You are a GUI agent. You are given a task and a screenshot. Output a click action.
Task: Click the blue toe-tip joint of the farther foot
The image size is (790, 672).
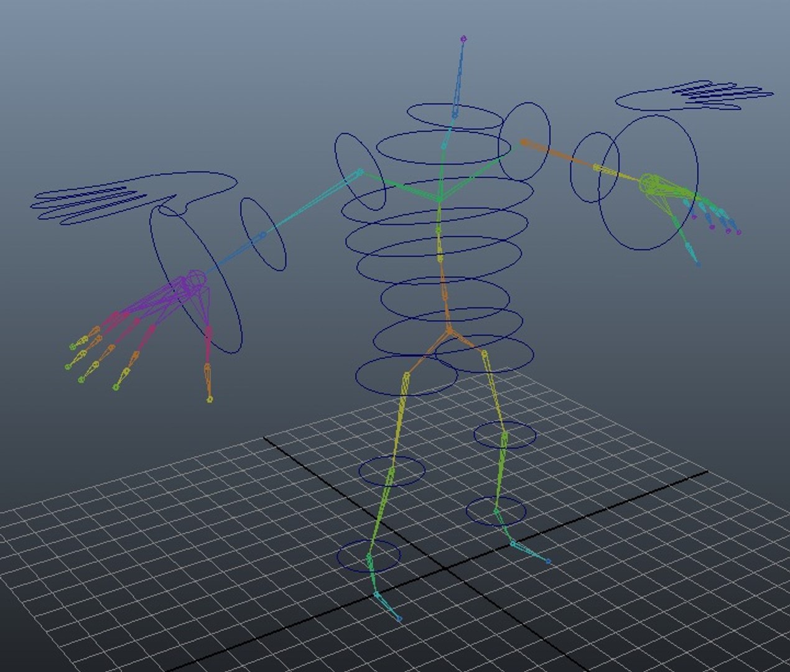tap(548, 561)
